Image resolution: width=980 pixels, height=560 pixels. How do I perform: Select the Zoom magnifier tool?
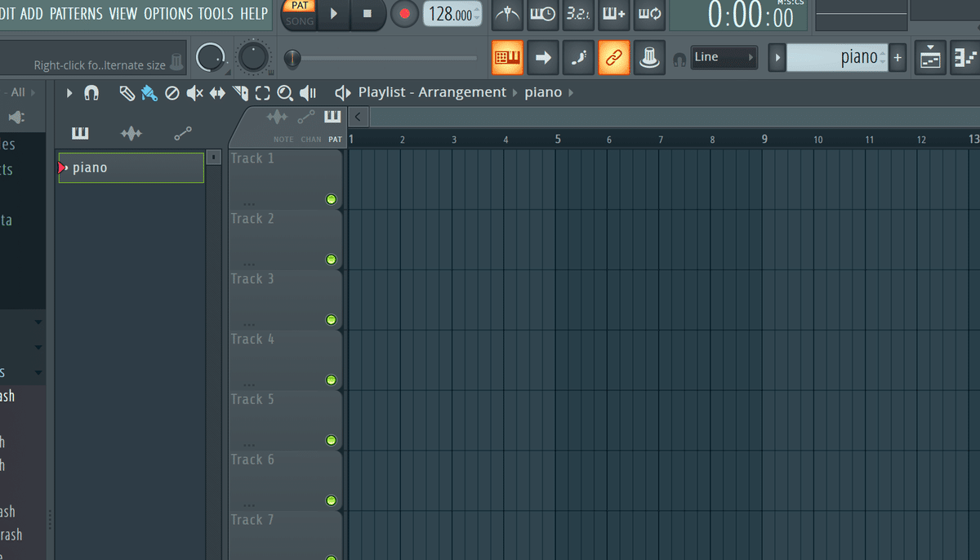coord(285,93)
